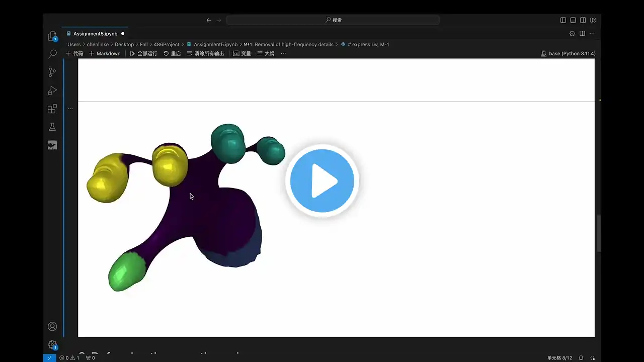Show errors and warnings in status bar

69,358
